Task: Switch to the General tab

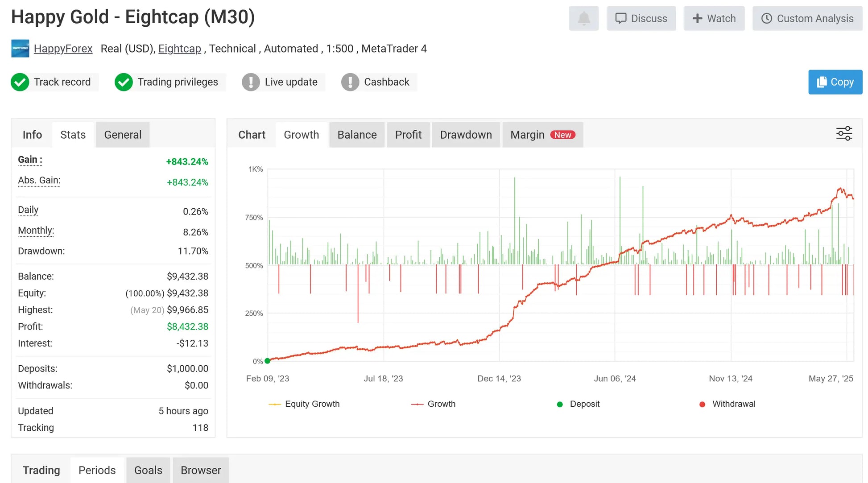Action: (123, 135)
